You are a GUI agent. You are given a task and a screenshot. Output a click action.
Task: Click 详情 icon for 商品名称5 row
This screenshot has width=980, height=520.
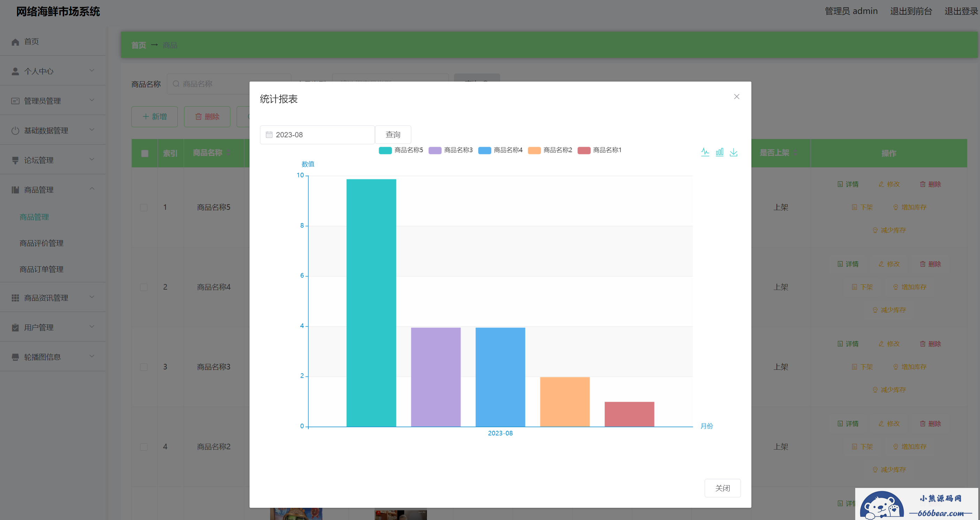[840, 184]
